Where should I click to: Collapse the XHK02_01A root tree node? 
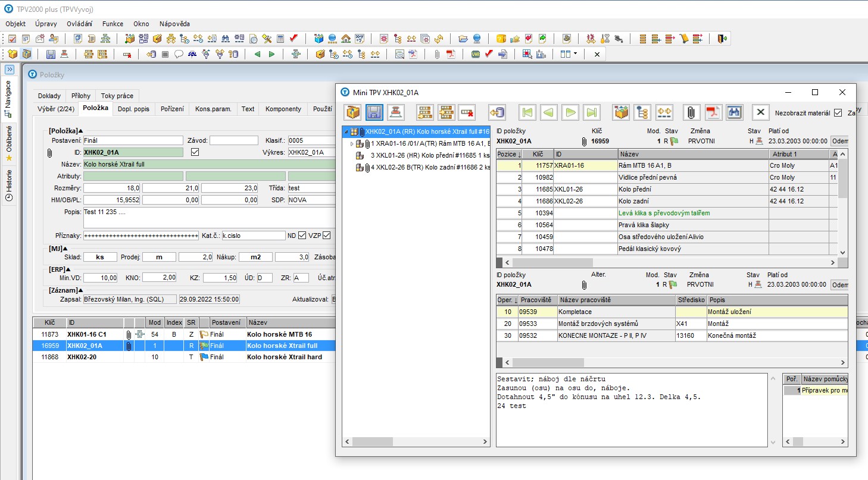click(346, 132)
